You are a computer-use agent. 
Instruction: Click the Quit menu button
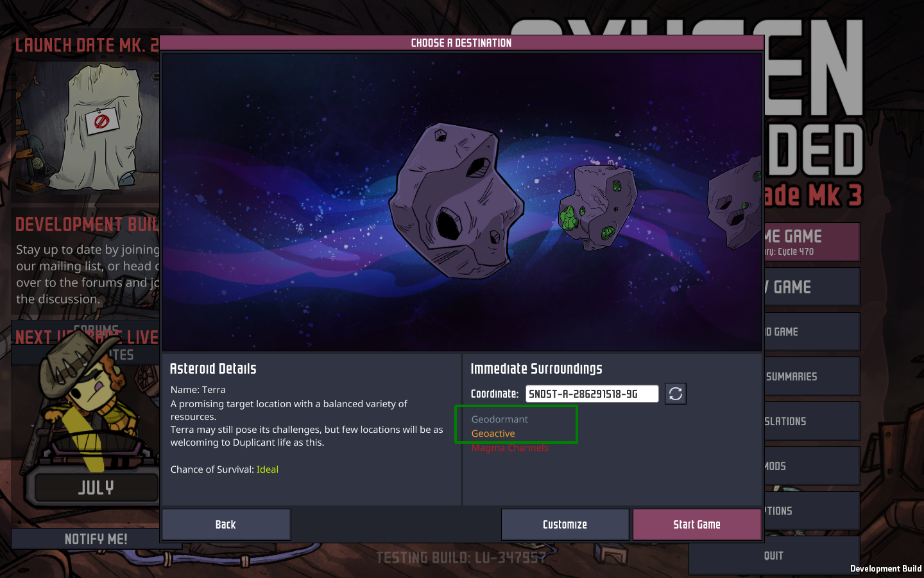click(x=774, y=556)
